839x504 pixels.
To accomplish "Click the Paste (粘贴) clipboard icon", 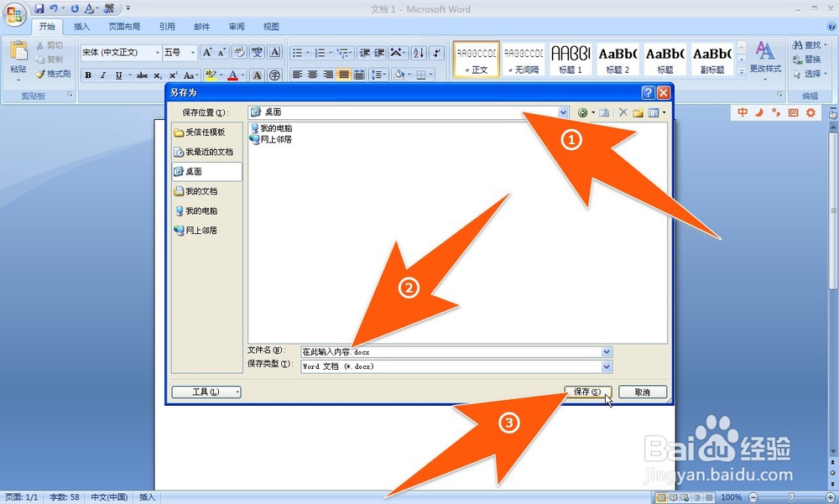I will click(x=18, y=51).
